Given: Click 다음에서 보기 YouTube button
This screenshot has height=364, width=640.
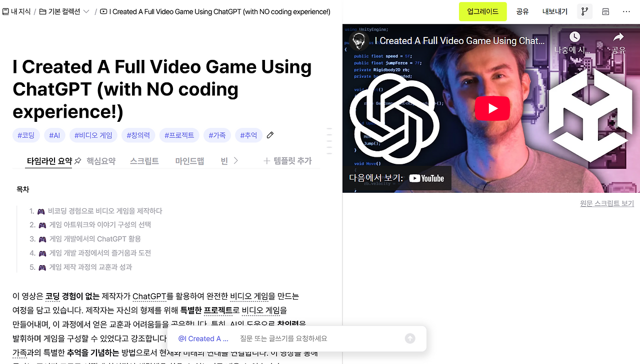Looking at the screenshot, I should click(x=396, y=178).
